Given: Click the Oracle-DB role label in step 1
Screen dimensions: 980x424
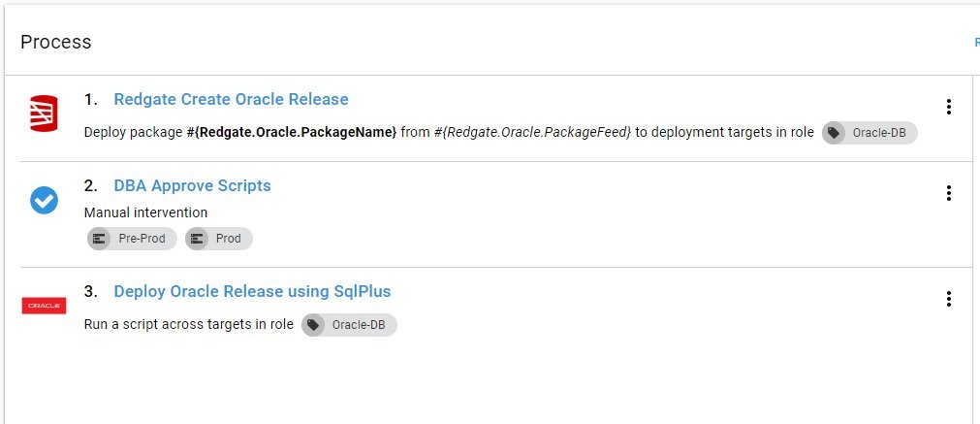Looking at the screenshot, I should (879, 133).
